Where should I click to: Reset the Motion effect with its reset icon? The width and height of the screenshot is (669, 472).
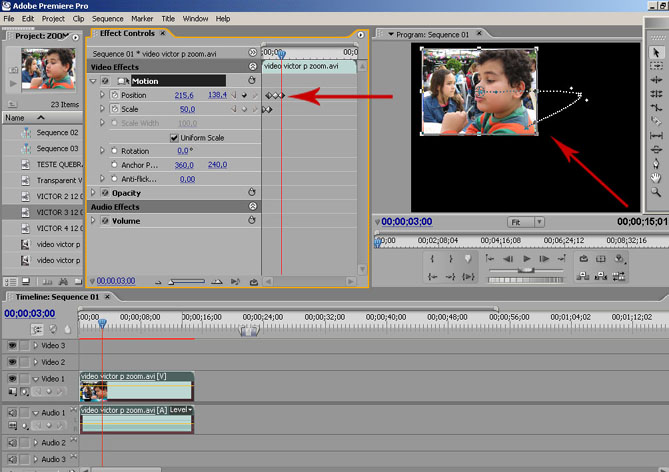251,81
